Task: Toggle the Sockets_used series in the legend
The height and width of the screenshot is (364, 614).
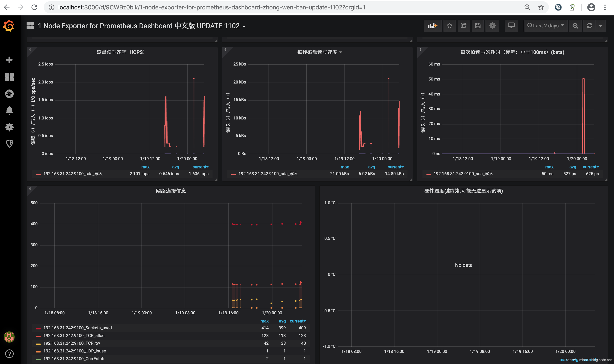Action: pyautogui.click(x=78, y=328)
